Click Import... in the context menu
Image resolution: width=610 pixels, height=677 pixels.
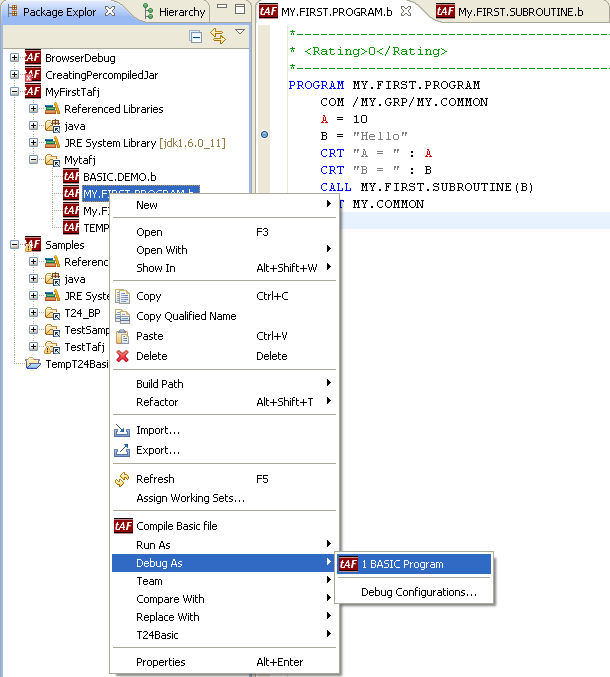tap(157, 430)
